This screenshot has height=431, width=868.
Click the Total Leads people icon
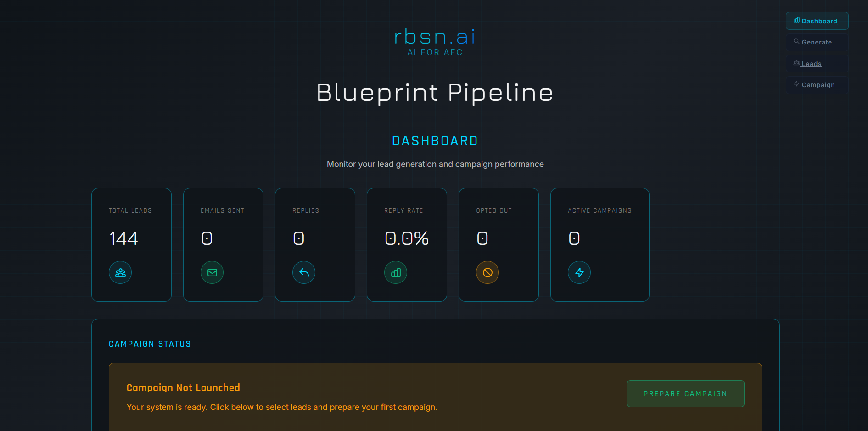[x=120, y=272]
